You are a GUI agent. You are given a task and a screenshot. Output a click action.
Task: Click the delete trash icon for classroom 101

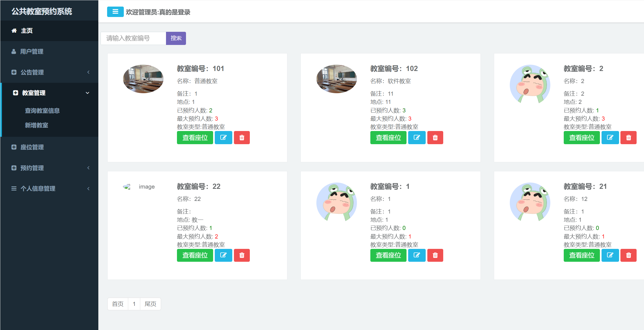(242, 138)
